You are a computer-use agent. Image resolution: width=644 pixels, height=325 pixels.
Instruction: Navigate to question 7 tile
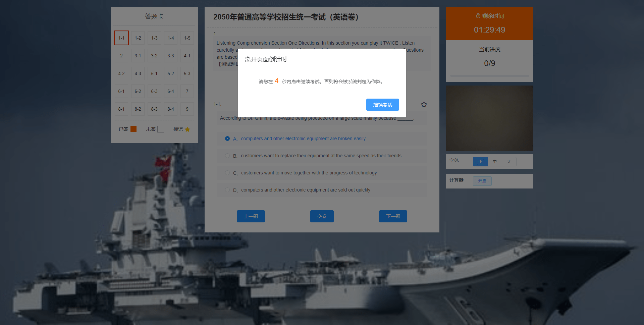(x=187, y=91)
